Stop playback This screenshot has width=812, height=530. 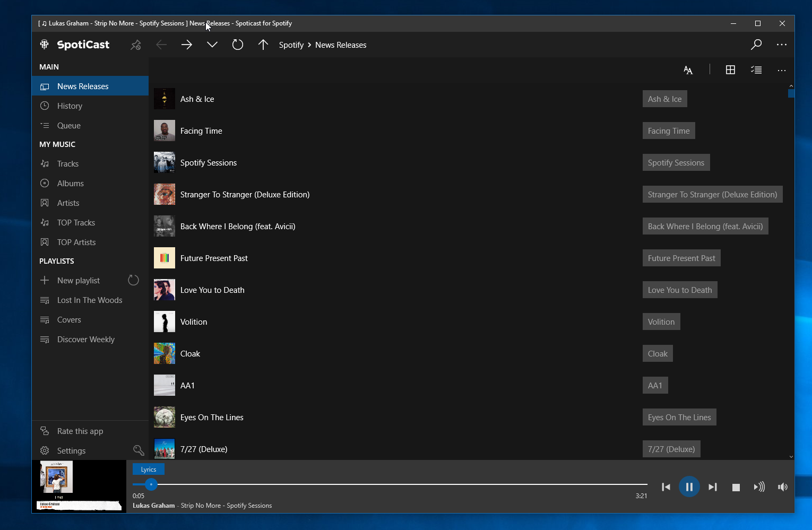pos(736,487)
